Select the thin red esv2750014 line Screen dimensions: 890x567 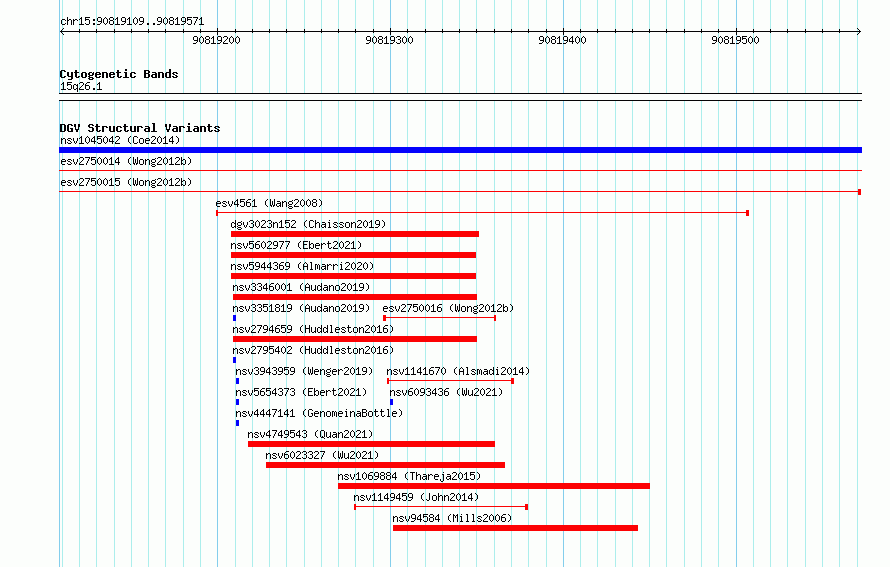[x=460, y=171]
